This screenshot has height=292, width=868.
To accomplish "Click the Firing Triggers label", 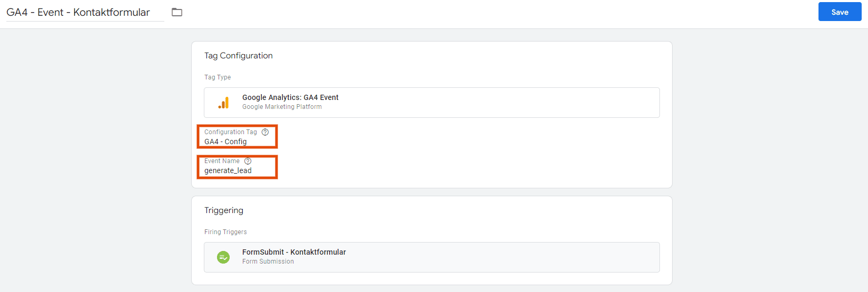I will point(225,232).
